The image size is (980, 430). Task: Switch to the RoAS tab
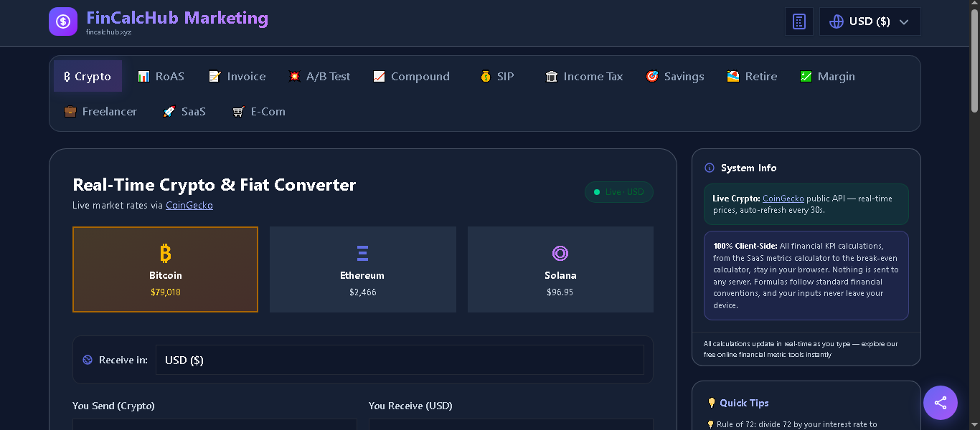click(161, 76)
